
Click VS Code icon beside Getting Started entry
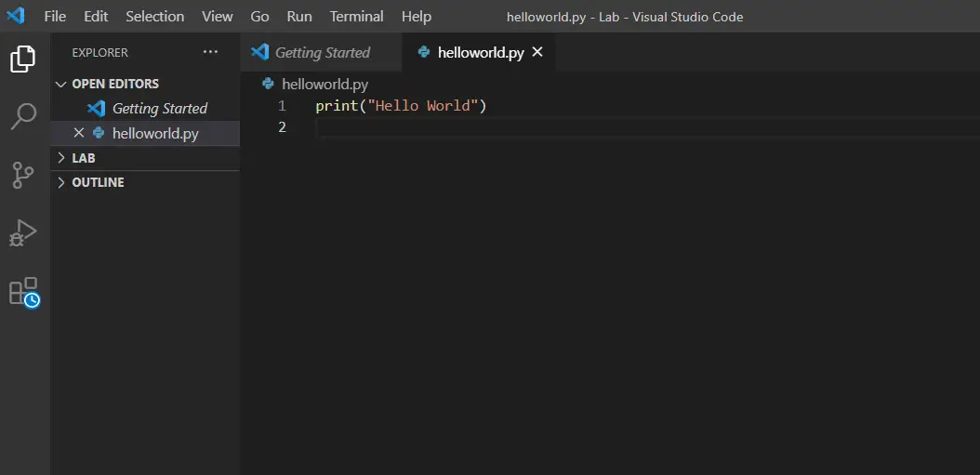point(97,108)
